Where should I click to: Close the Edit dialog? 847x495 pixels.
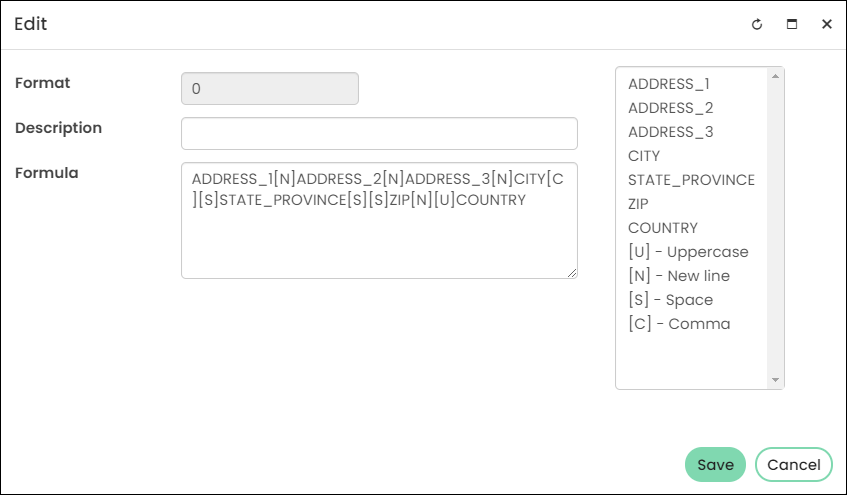click(x=826, y=24)
